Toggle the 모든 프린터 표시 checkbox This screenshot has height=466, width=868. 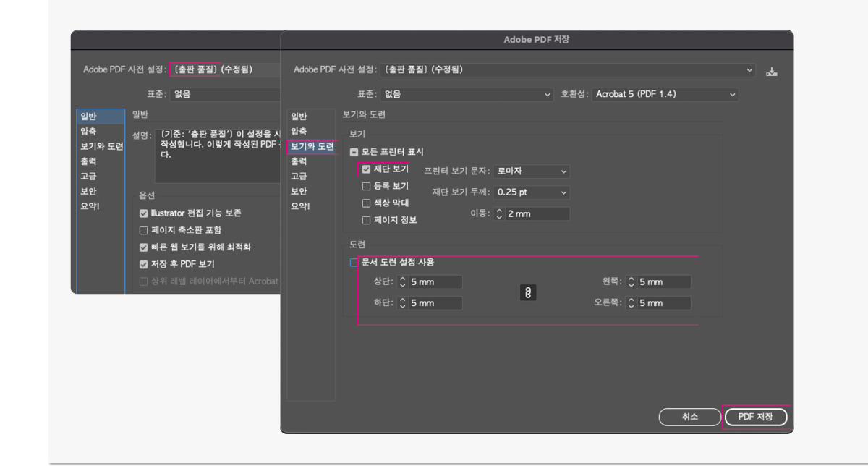[353, 153]
